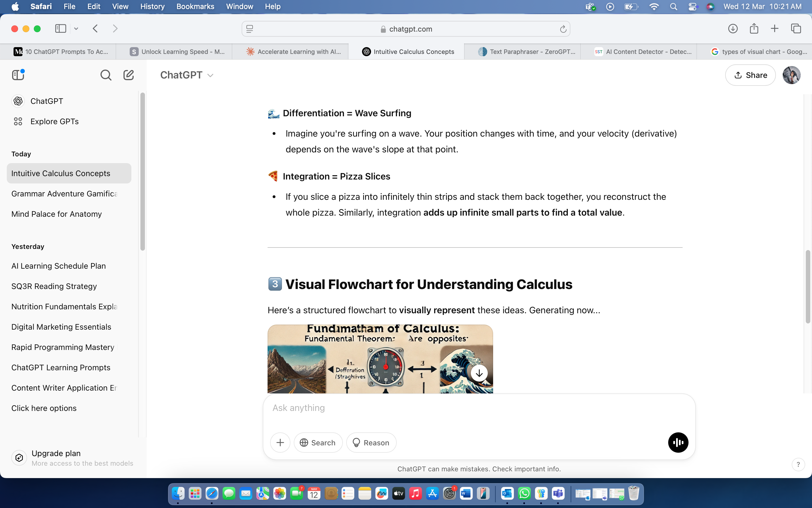Switch to 10 ChatGPT Prompts tab
The height and width of the screenshot is (508, 812).
click(x=58, y=51)
